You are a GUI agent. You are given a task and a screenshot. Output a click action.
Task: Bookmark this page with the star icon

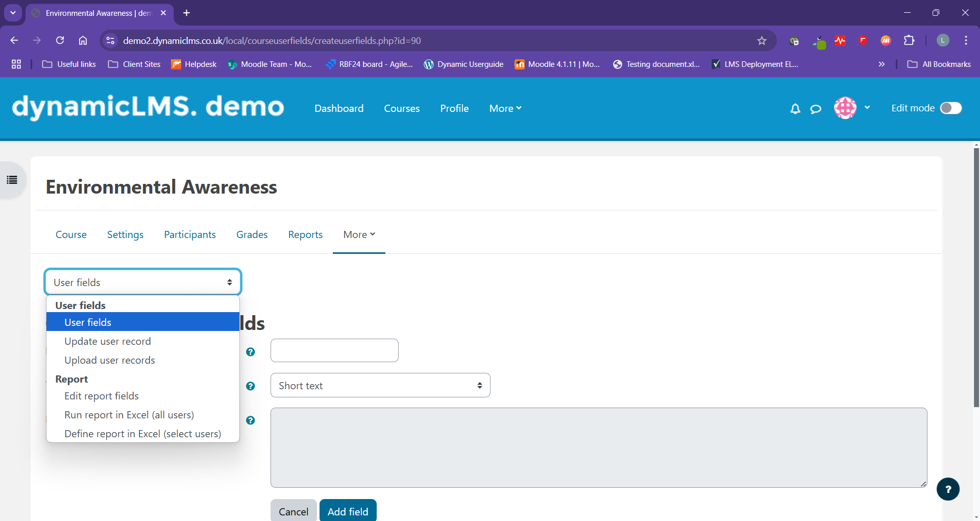click(x=762, y=40)
